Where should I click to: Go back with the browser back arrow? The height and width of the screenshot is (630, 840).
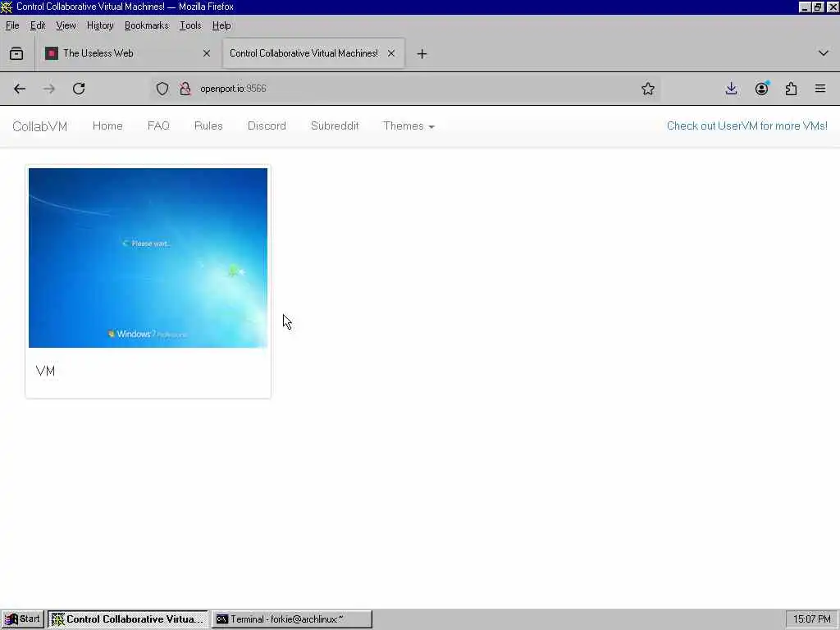(x=20, y=89)
